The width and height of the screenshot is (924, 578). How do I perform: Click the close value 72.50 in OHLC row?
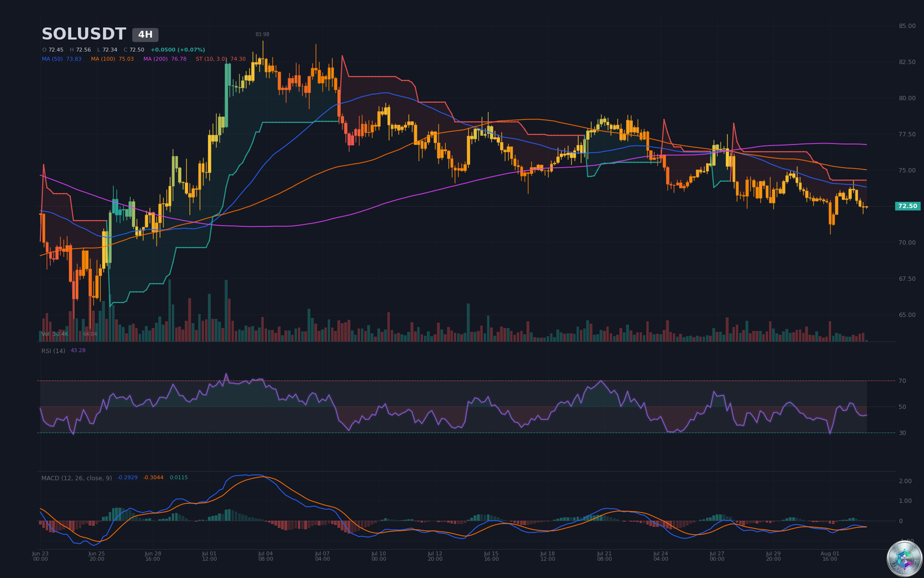(x=137, y=50)
